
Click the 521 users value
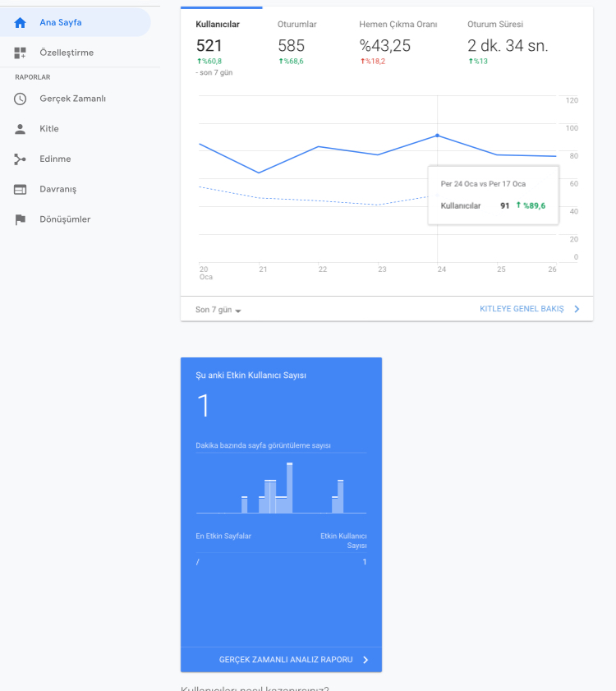pos(209,46)
